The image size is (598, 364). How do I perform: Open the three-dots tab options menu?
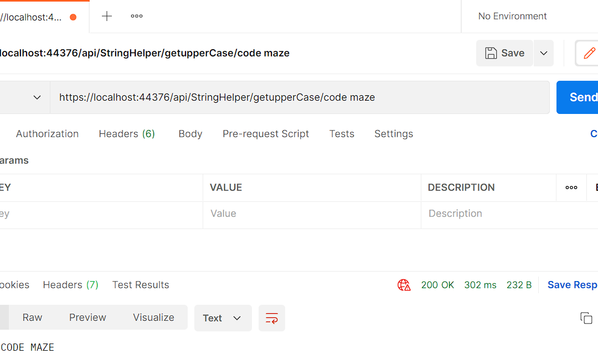click(137, 16)
